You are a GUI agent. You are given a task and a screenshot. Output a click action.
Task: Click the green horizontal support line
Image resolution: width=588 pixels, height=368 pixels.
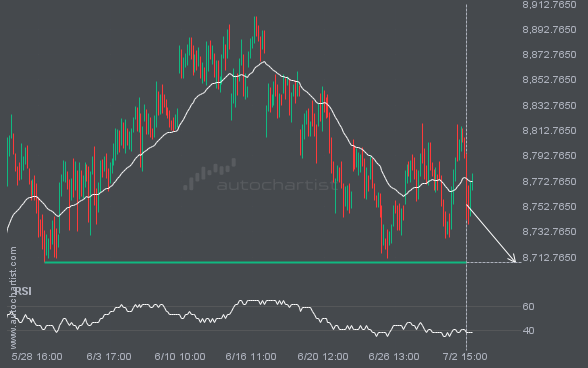point(255,262)
